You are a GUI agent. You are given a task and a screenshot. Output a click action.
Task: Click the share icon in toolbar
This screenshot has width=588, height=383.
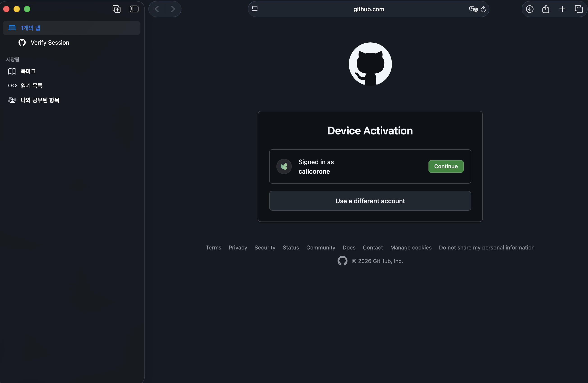[x=546, y=9]
